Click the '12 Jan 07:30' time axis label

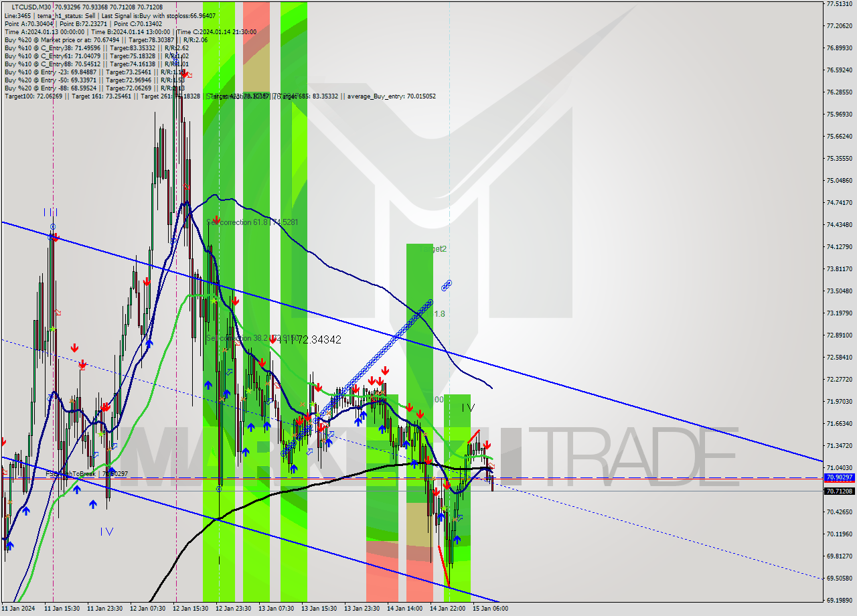click(148, 609)
